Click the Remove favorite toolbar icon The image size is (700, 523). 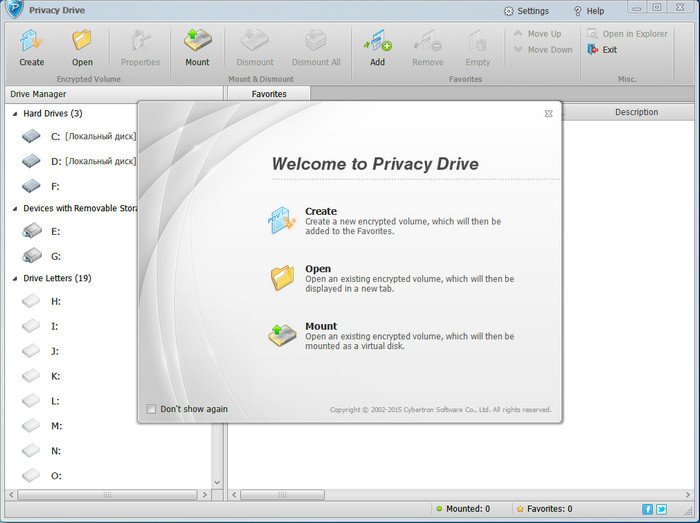428,41
